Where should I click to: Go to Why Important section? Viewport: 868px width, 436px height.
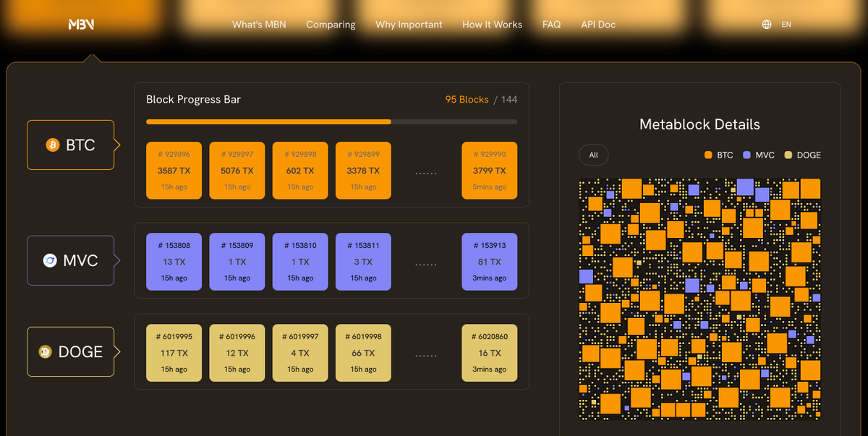pos(409,24)
